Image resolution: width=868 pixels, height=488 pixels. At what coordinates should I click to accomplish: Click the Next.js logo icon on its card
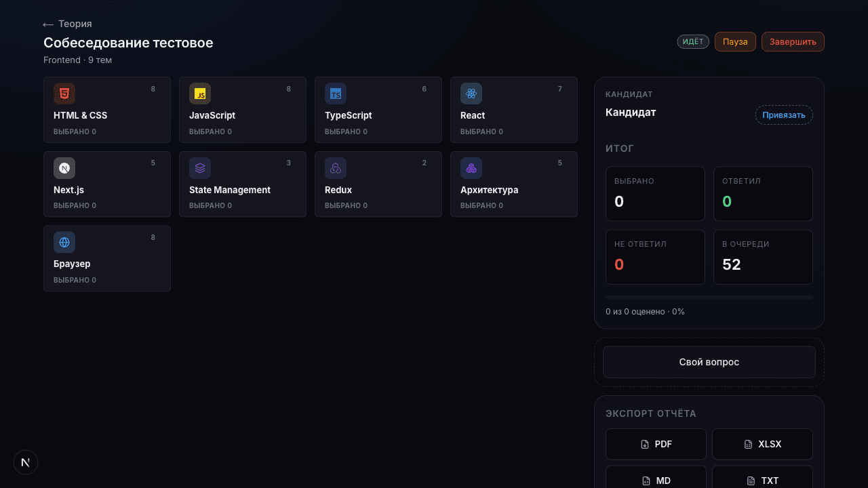64,168
